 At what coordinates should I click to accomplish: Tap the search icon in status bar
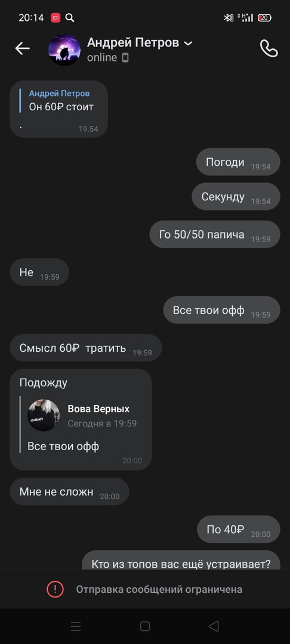coord(70,18)
